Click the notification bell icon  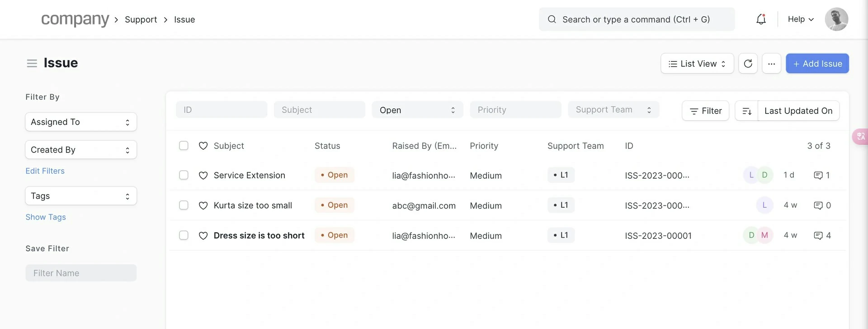[x=761, y=19]
